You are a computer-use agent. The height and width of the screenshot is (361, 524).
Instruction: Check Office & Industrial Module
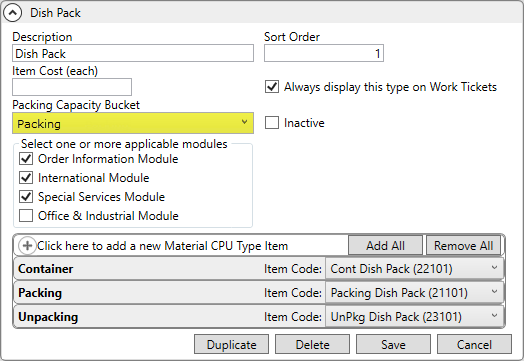coord(26,216)
